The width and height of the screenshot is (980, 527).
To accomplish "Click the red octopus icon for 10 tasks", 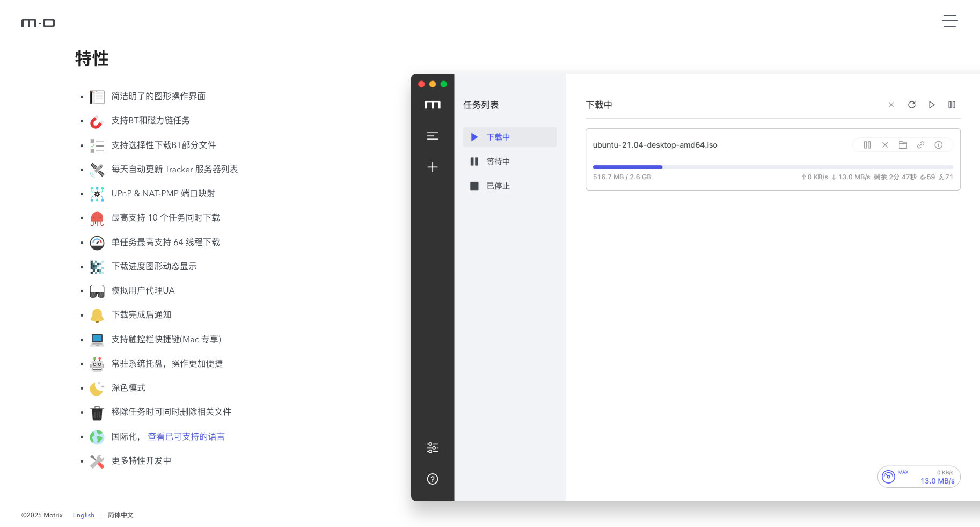I will (97, 218).
